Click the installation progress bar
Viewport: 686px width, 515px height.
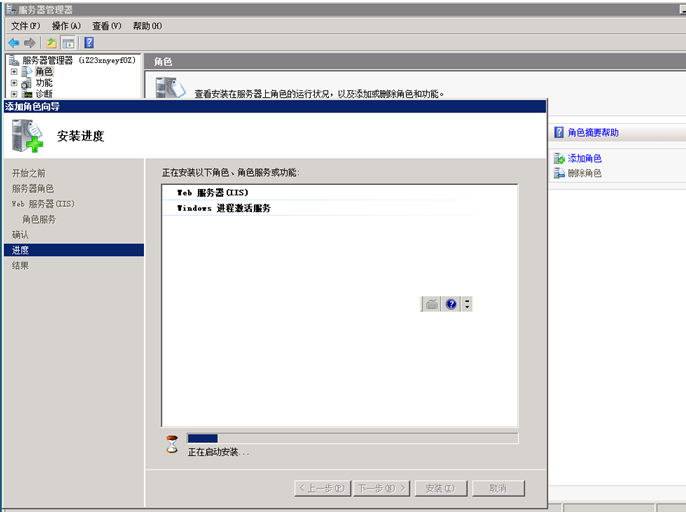coord(352,438)
